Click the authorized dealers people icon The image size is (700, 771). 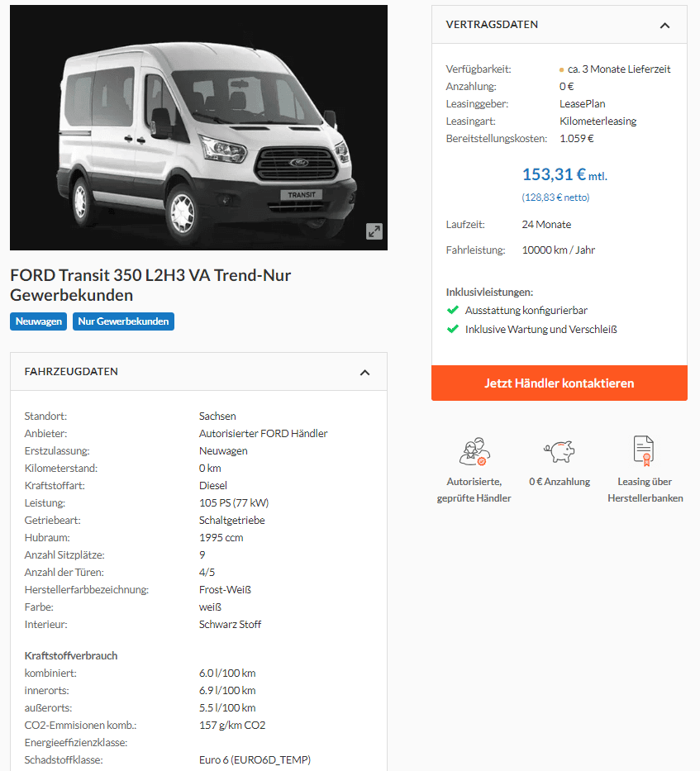coord(474,451)
